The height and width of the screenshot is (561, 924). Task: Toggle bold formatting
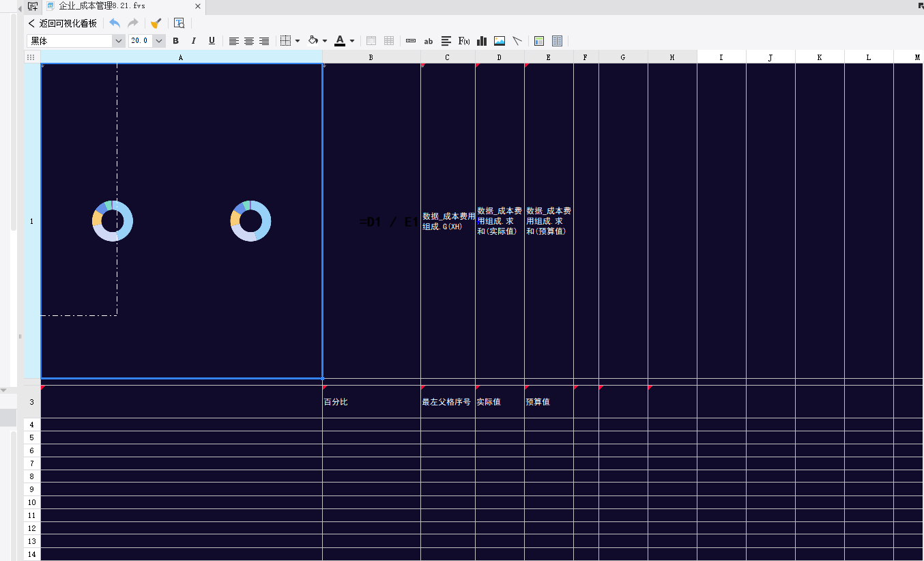pos(175,41)
